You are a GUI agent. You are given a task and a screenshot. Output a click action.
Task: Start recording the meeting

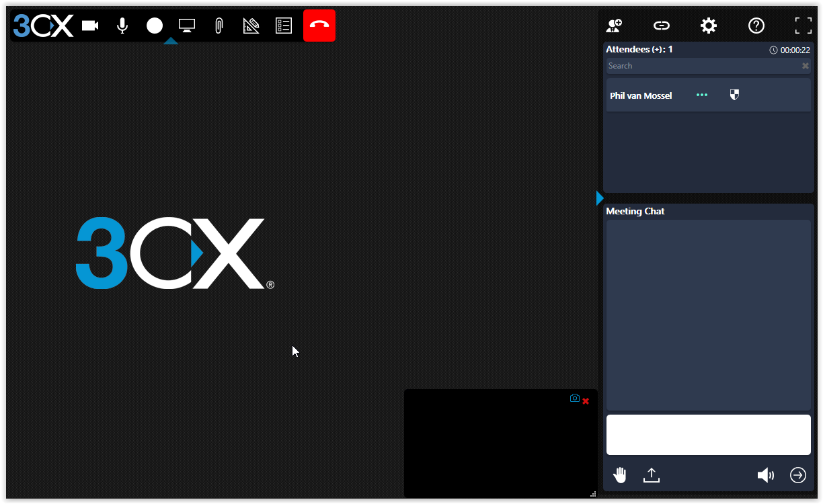tap(155, 26)
